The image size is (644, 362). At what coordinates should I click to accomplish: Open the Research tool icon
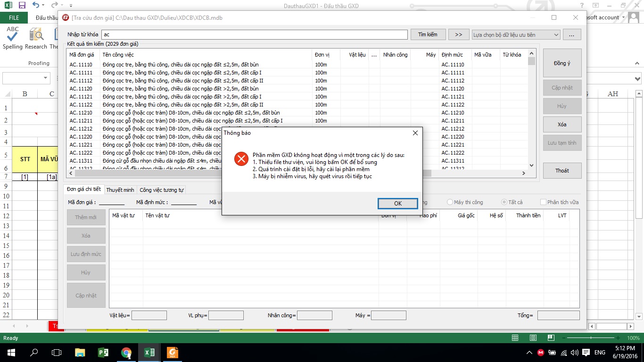point(36,38)
